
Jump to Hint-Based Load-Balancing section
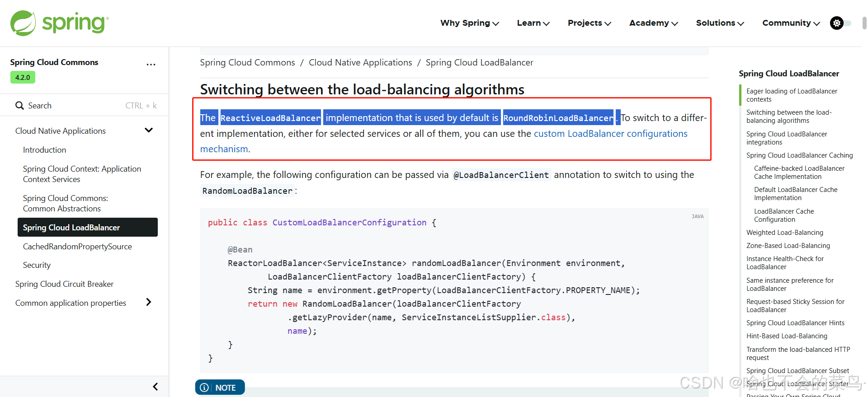pos(787,336)
